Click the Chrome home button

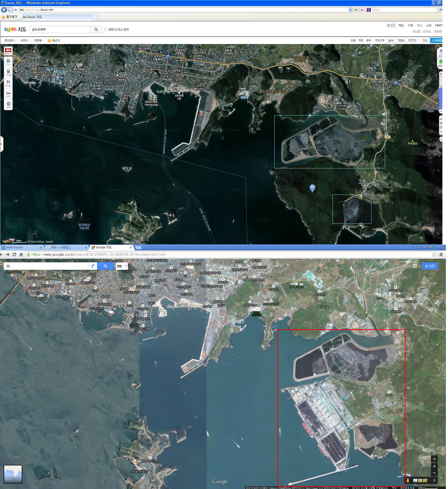pyautogui.click(x=21, y=254)
